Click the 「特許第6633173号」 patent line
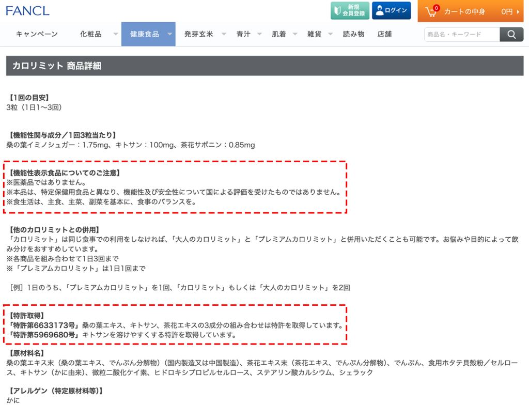529x420 pixels. click(x=176, y=325)
